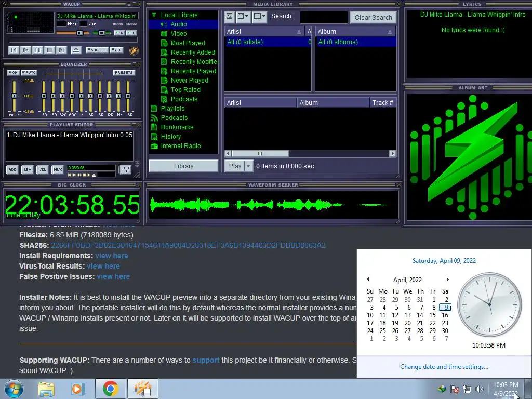Open the playlist MISC menu
This screenshot has height=399, width=532.
coord(58,169)
